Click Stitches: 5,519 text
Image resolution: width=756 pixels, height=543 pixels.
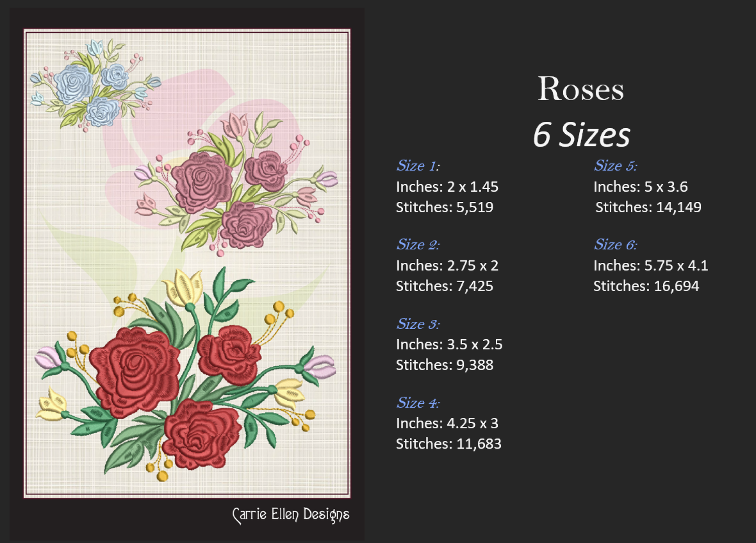click(444, 208)
